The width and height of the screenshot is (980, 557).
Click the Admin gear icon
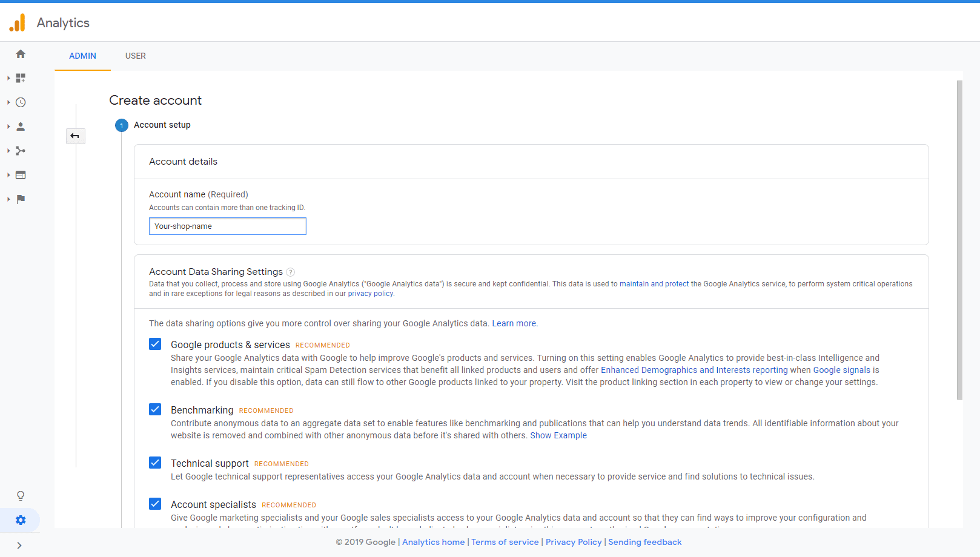click(x=21, y=520)
